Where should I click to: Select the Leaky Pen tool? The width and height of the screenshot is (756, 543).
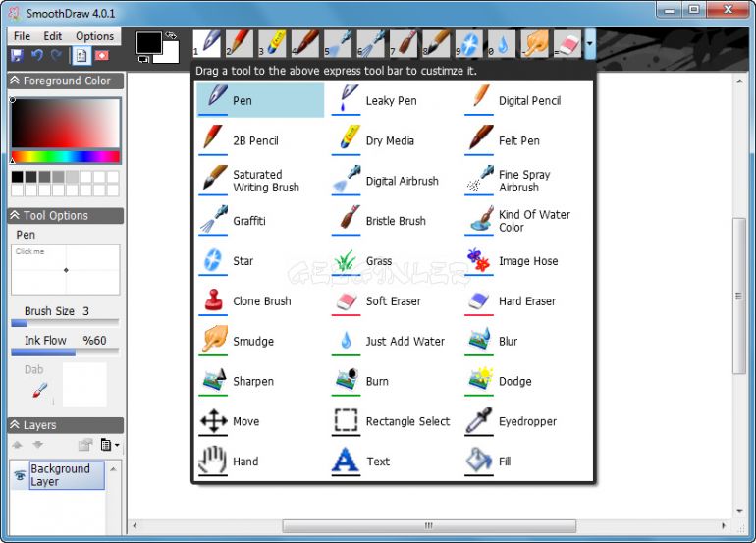390,100
